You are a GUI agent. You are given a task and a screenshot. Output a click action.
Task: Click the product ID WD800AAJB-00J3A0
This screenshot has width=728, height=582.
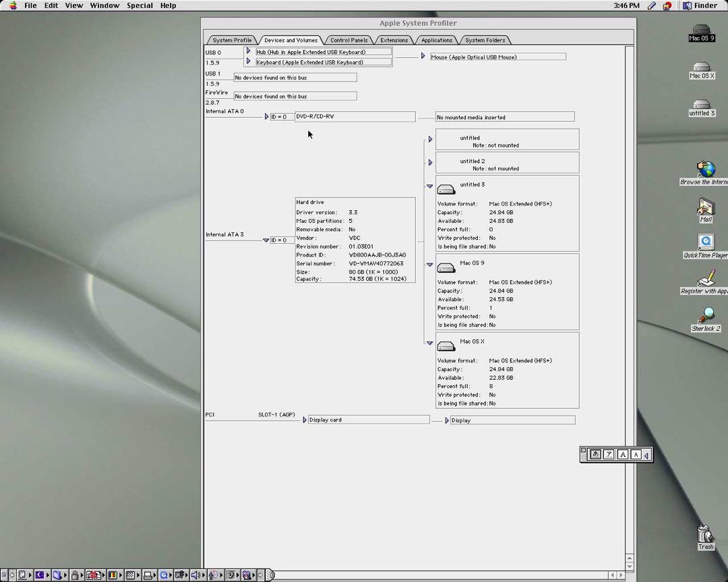pos(377,255)
